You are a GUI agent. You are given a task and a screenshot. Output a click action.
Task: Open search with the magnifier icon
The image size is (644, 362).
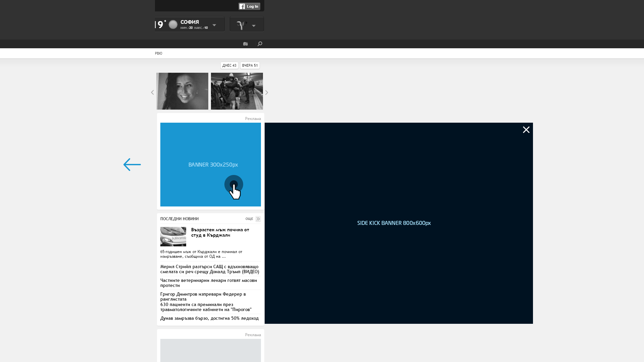tap(260, 44)
